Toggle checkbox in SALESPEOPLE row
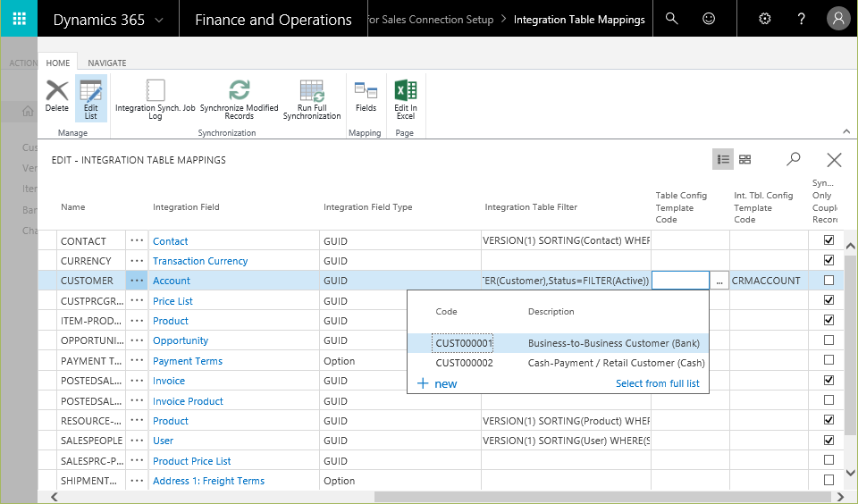 coord(829,440)
